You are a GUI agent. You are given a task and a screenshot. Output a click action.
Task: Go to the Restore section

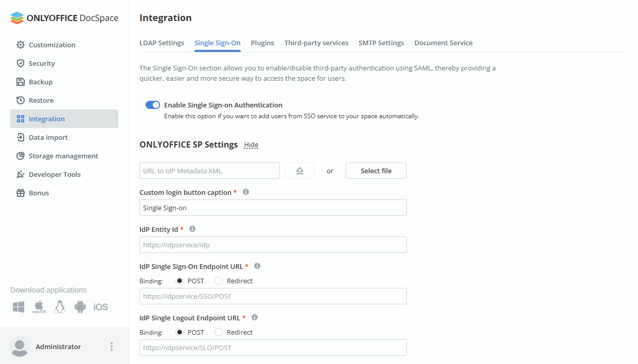click(x=41, y=100)
